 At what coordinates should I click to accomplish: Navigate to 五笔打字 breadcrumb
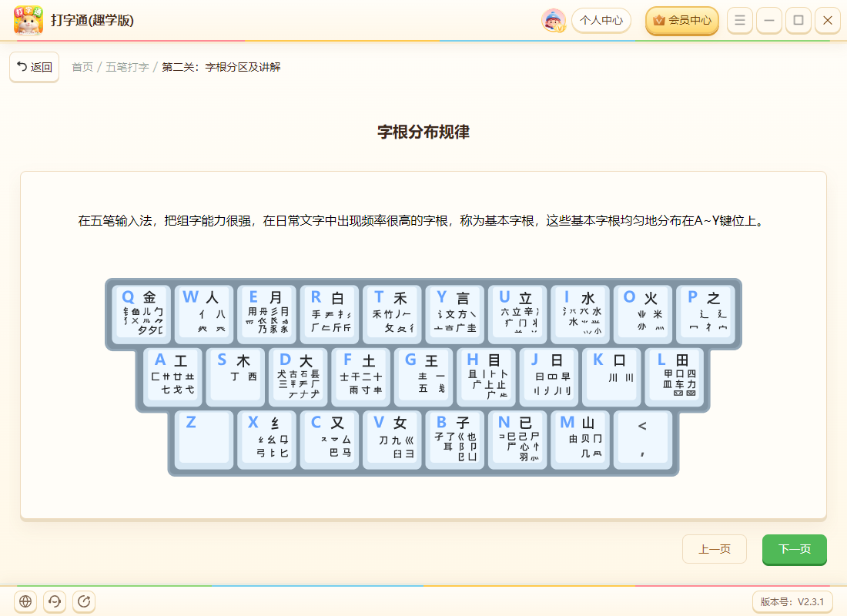pyautogui.click(x=127, y=67)
